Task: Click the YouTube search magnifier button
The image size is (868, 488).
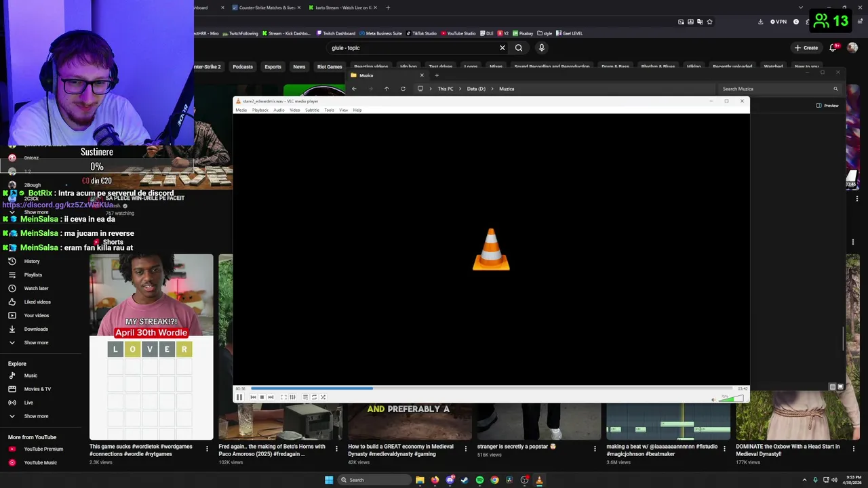Action: coord(519,48)
